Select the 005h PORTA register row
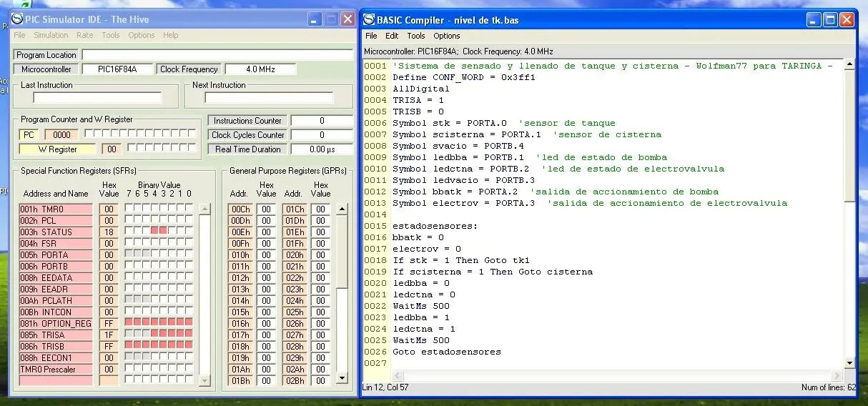868x406 pixels. (x=56, y=254)
